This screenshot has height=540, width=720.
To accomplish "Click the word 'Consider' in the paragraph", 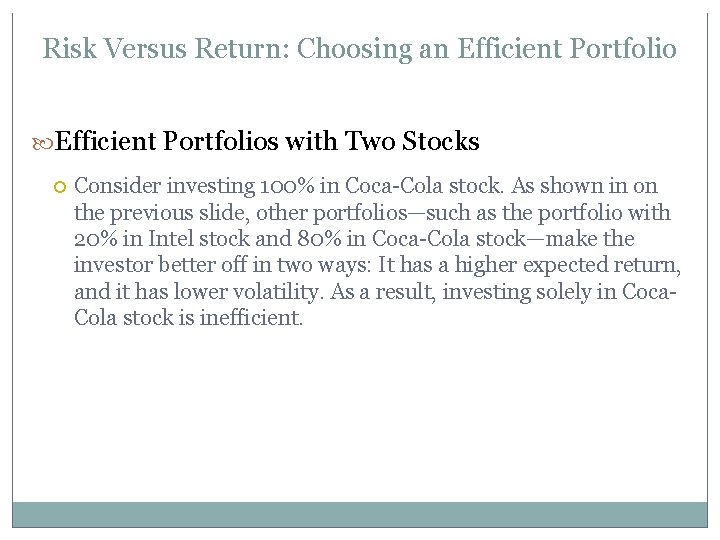I will tap(114, 186).
